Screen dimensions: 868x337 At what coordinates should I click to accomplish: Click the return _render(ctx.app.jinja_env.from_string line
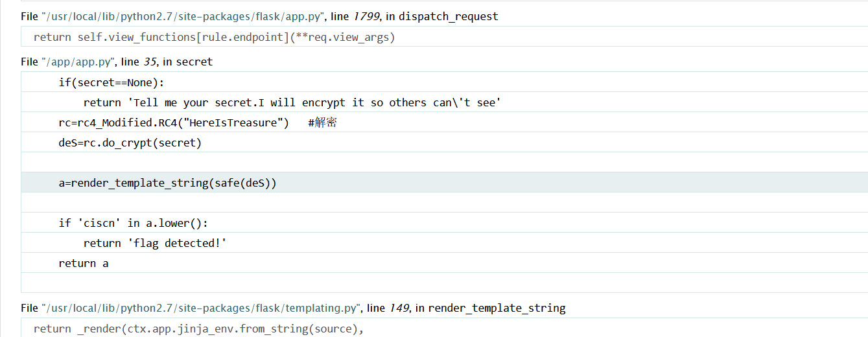tap(444, 329)
